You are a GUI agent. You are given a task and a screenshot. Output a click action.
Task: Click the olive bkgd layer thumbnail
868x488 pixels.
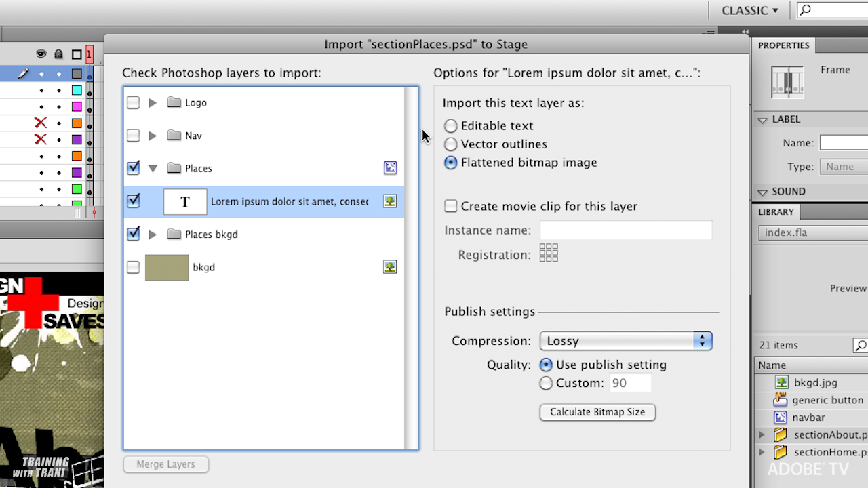[x=167, y=267]
